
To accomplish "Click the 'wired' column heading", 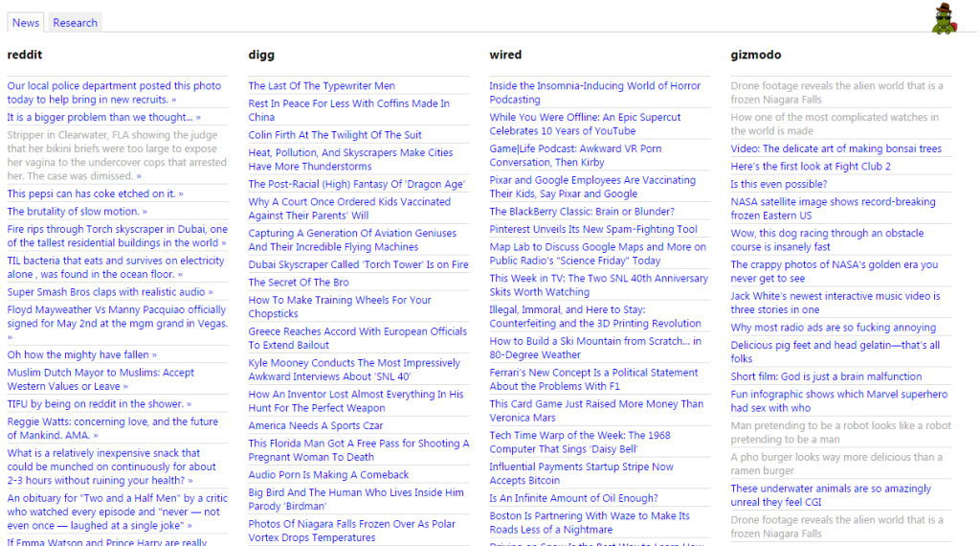I will coord(505,55).
